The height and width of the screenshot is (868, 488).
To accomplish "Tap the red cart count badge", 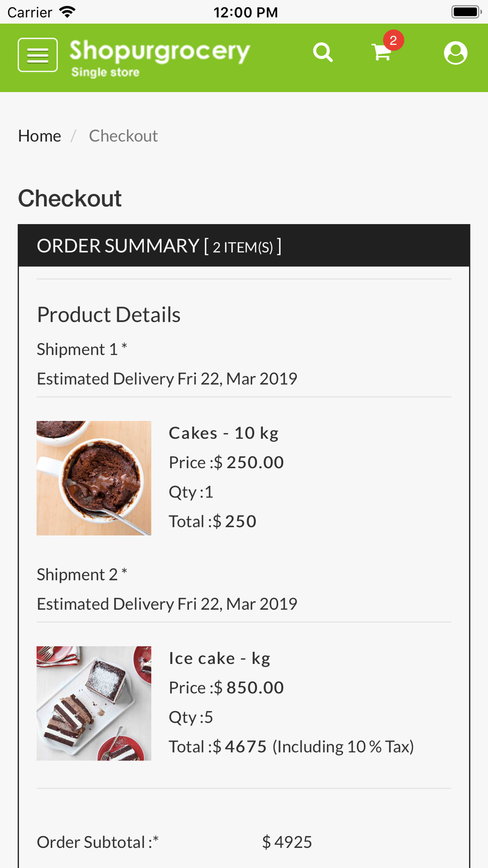I will click(393, 40).
